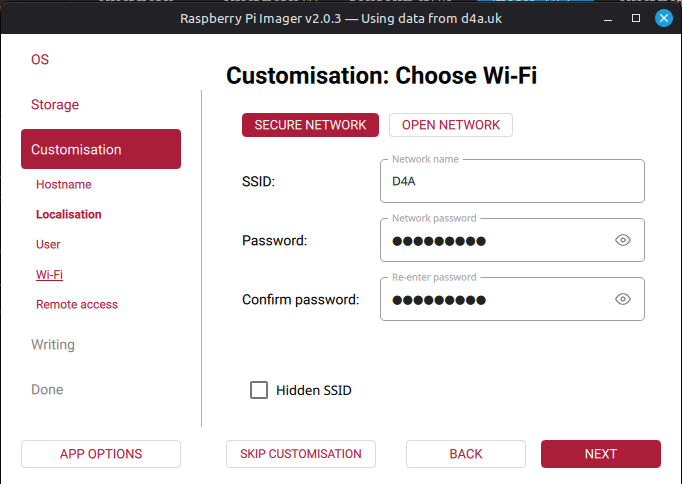This screenshot has width=682, height=484.
Task: Open APP OPTIONS
Action: 101,454
